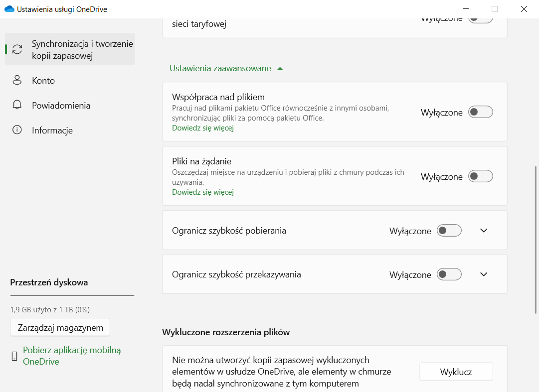This screenshot has height=392, width=539.
Task: Close the OneDrive settings window
Action: tap(524, 9)
